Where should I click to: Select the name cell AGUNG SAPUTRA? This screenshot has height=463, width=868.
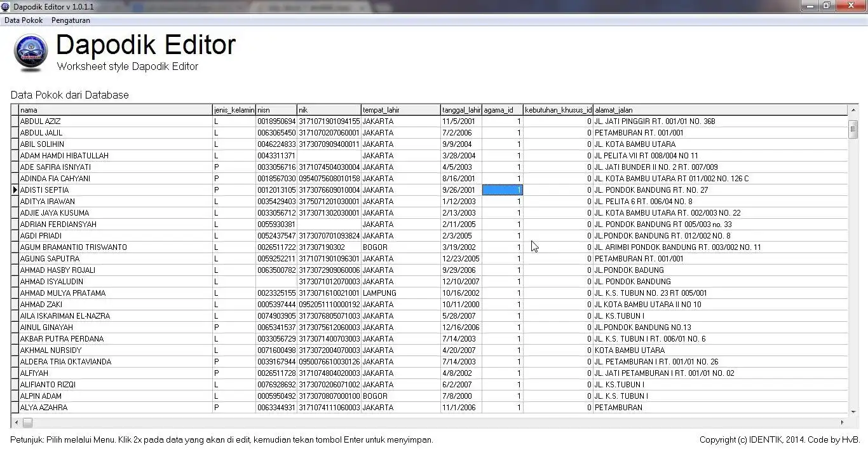tap(116, 259)
